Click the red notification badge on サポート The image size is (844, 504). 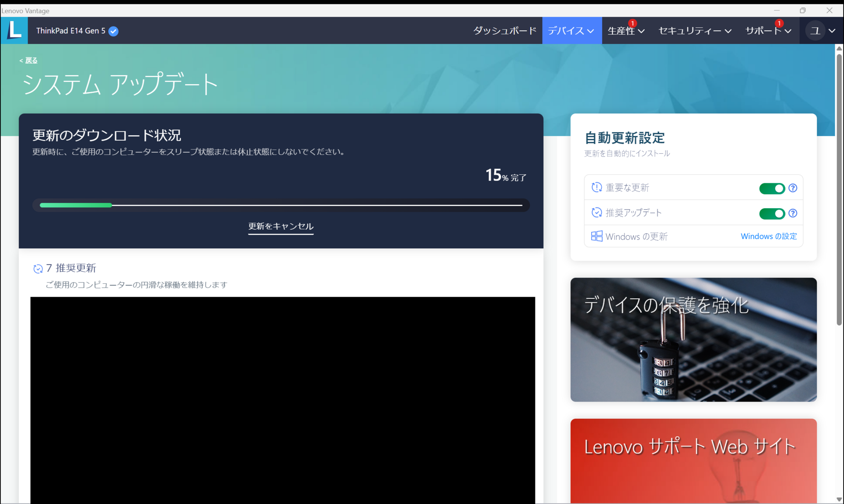(779, 23)
